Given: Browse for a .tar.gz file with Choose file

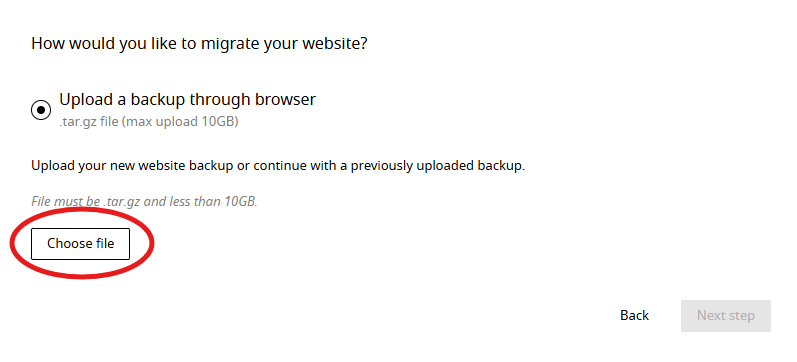Looking at the screenshot, I should click(80, 244).
